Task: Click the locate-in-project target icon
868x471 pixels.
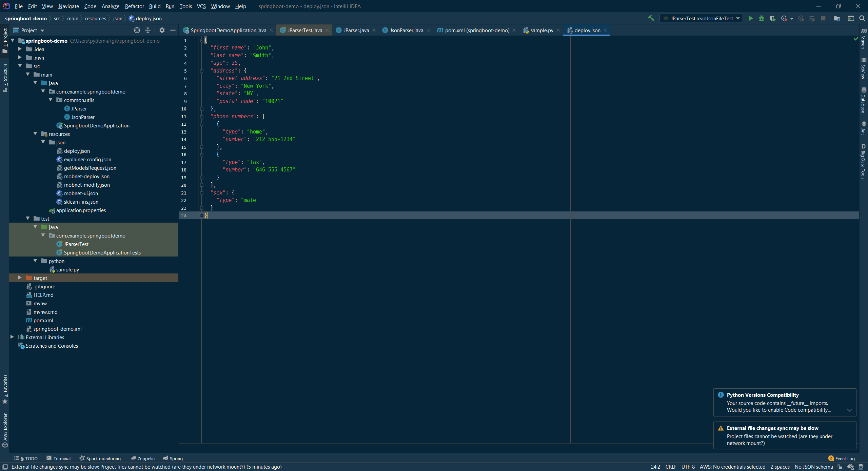Action: (137, 30)
